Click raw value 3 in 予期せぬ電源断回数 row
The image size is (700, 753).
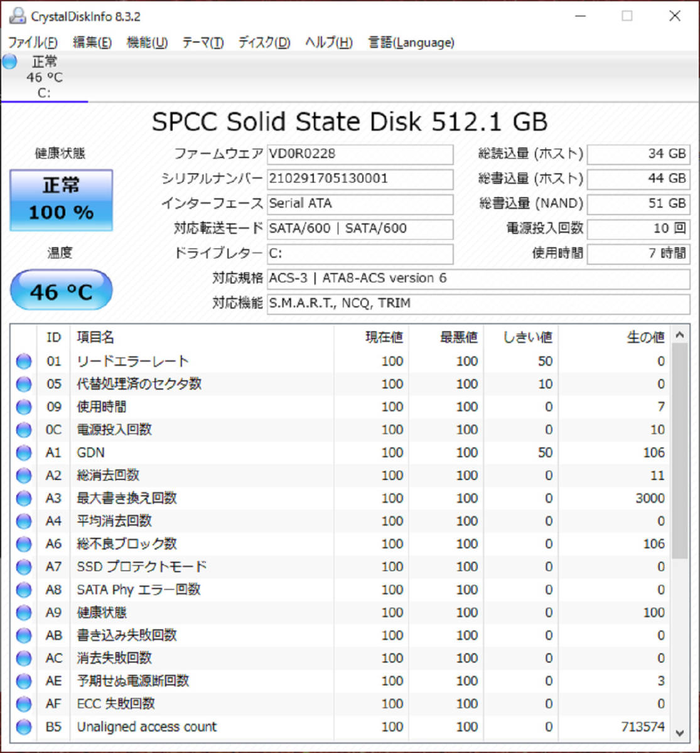coord(660,681)
